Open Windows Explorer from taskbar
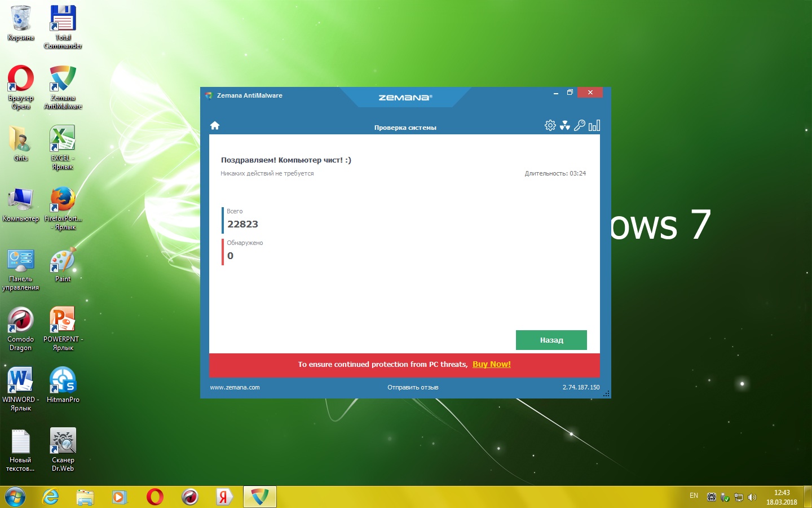 click(85, 497)
